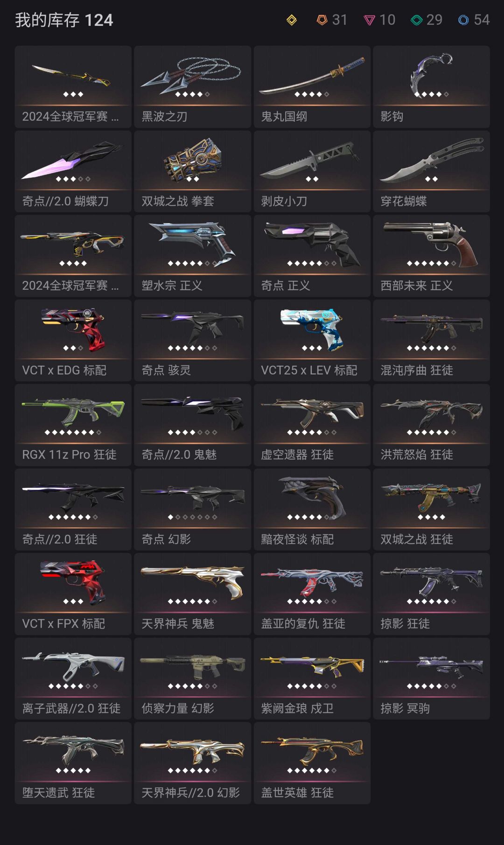Open the 鬼丸国纲 katana skin
The image size is (504, 845).
tap(312, 87)
